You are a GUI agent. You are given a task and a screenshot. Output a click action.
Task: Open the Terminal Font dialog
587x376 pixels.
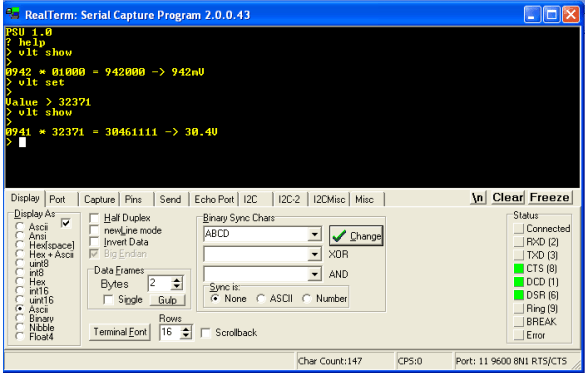click(120, 332)
